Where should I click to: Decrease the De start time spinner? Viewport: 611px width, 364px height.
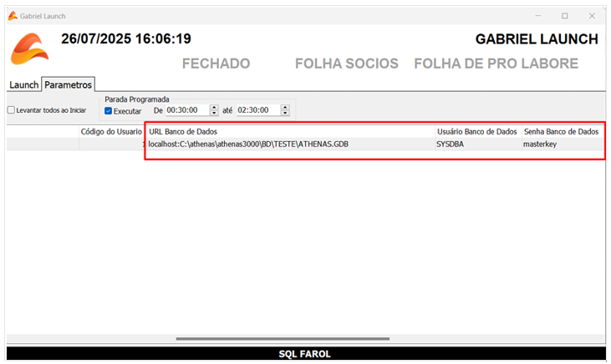point(214,113)
